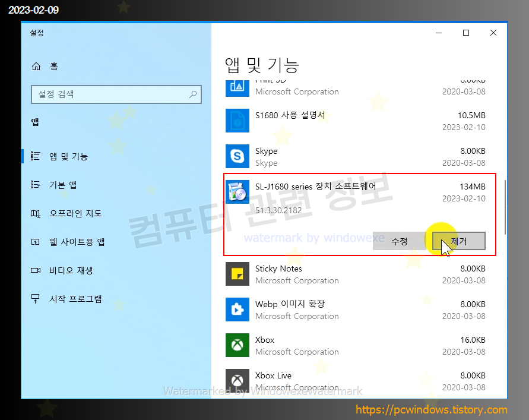Click the 10.5MB size value
The width and height of the screenshot is (529, 420).
[471, 115]
